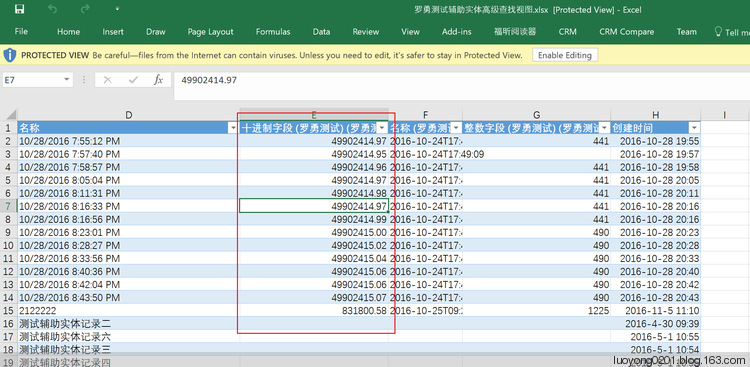
Task: Click the Insert Function fx icon
Action: coord(158,80)
